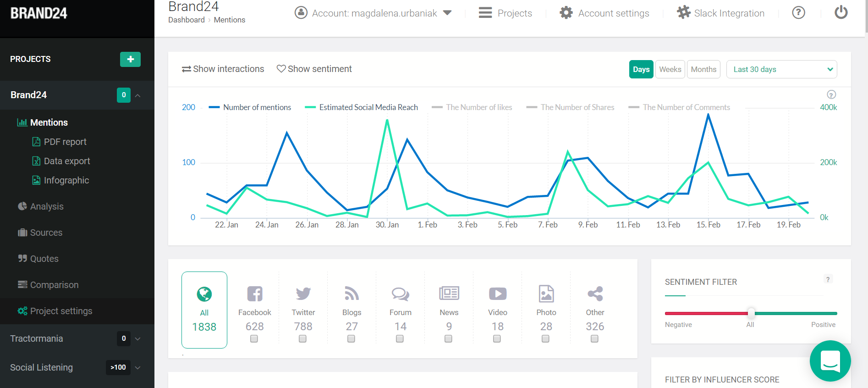Enable The Number of Shares series

pos(571,107)
